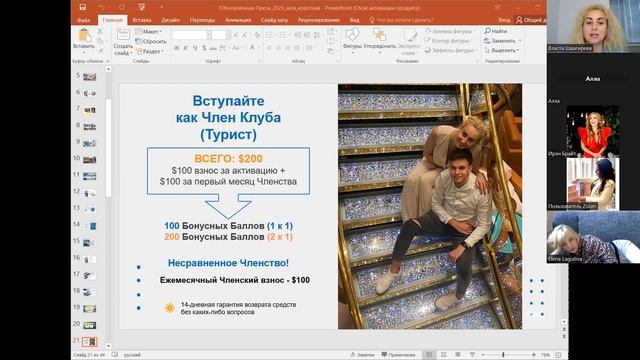640x360 pixels.
Task: Open Контур фигуры shape outline dropdown
Action: pyautogui.click(x=447, y=41)
